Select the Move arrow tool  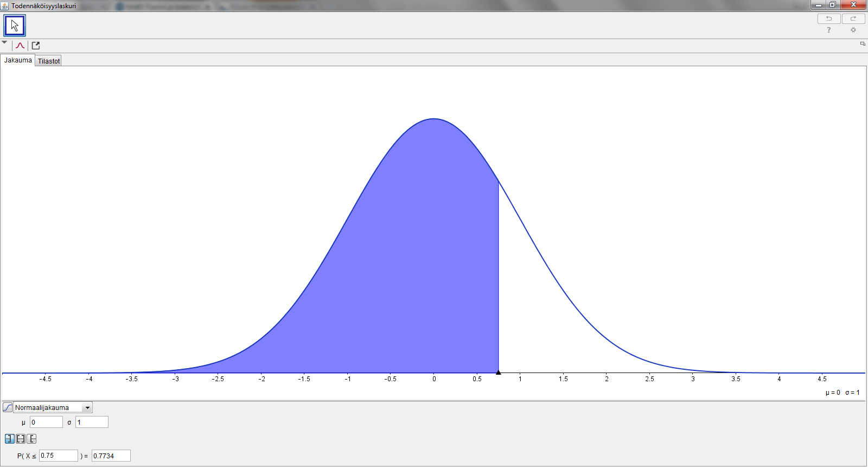coord(15,26)
